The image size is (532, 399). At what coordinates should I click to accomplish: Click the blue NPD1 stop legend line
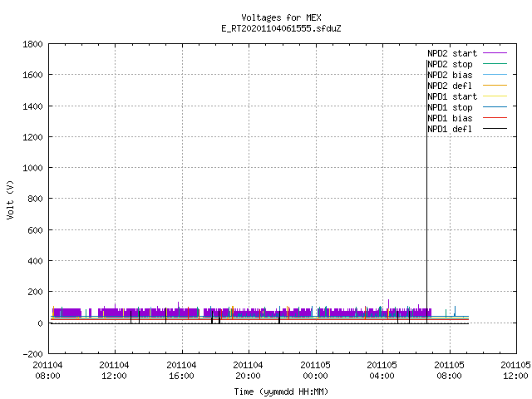tap(495, 107)
